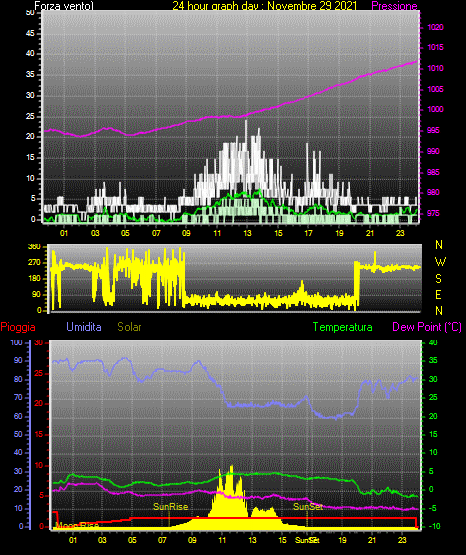
Task: Select the "24 hour graph day : Novembre 29 2021" title
Action: [x=265, y=6]
